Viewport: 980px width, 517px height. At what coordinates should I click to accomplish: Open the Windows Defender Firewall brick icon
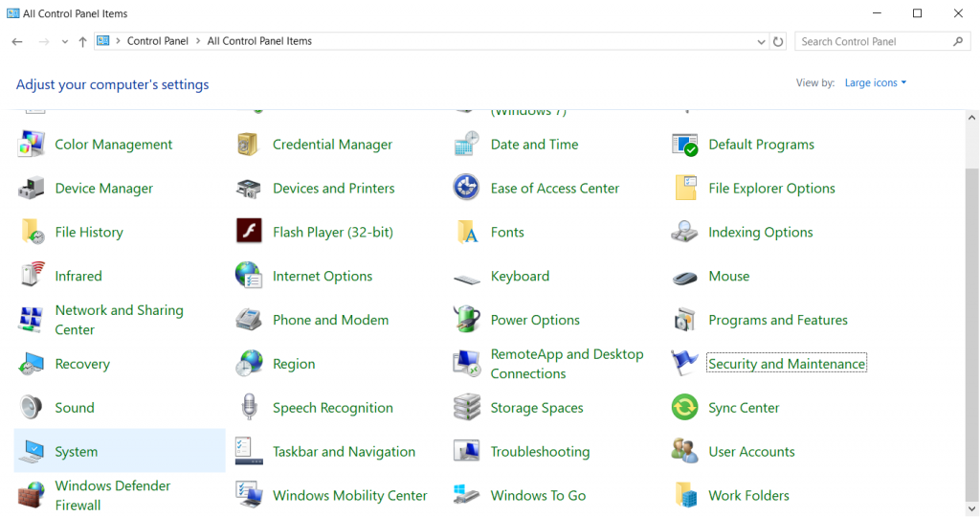pyautogui.click(x=32, y=495)
